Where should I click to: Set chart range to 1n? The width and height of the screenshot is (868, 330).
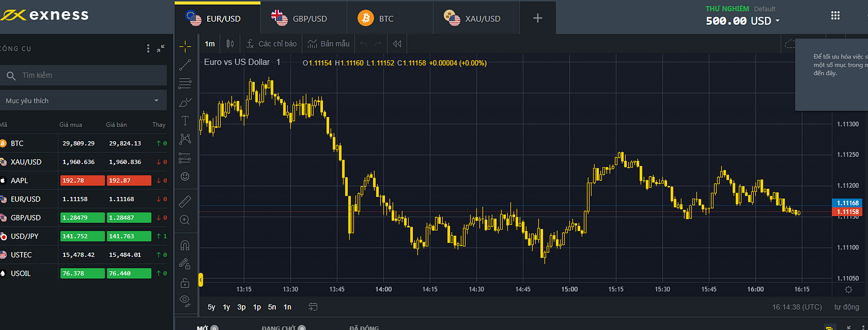(287, 306)
